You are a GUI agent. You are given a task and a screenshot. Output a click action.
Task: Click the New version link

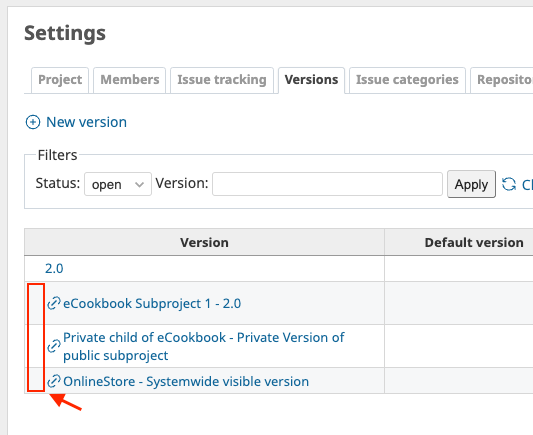pos(86,122)
